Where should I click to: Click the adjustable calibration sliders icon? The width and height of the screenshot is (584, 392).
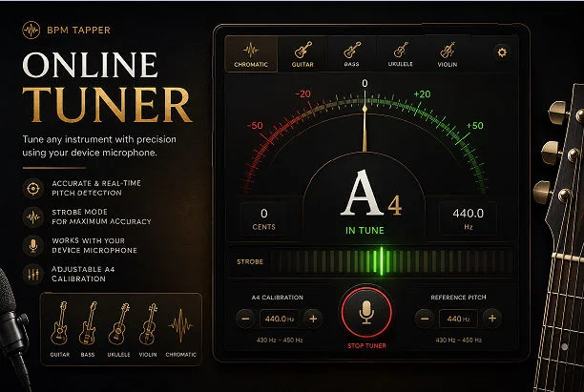pyautogui.click(x=32, y=275)
